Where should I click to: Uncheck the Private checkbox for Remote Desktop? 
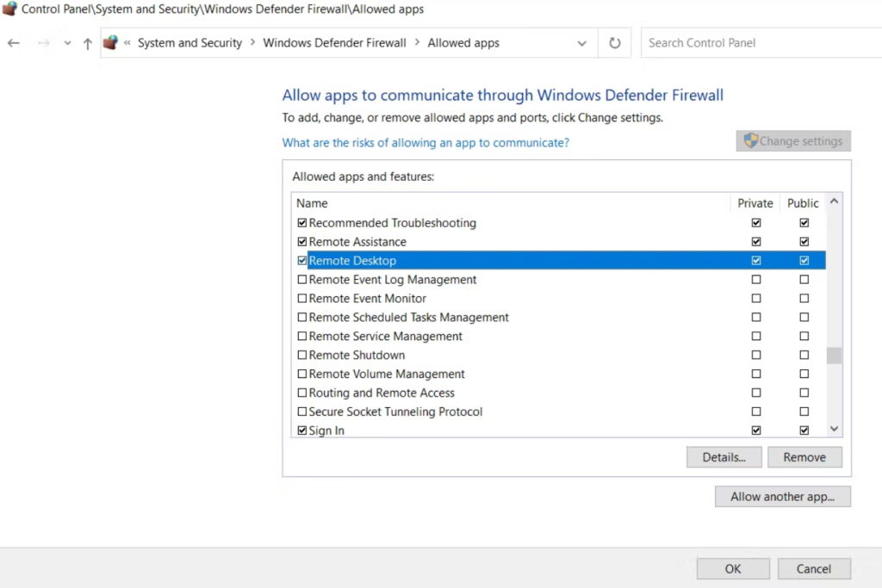click(x=755, y=260)
